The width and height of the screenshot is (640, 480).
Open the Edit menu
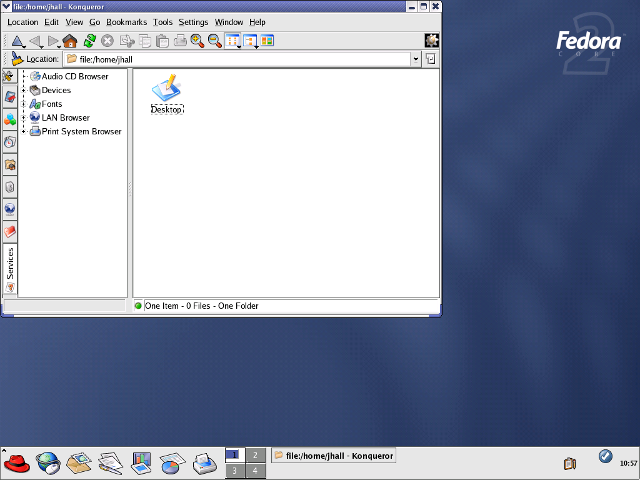coord(51,22)
